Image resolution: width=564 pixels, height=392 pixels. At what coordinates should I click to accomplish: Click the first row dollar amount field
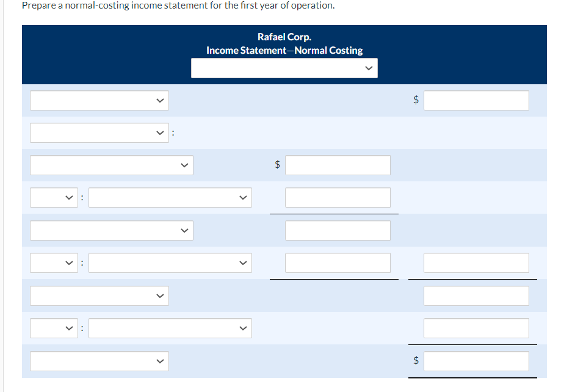[x=476, y=100]
